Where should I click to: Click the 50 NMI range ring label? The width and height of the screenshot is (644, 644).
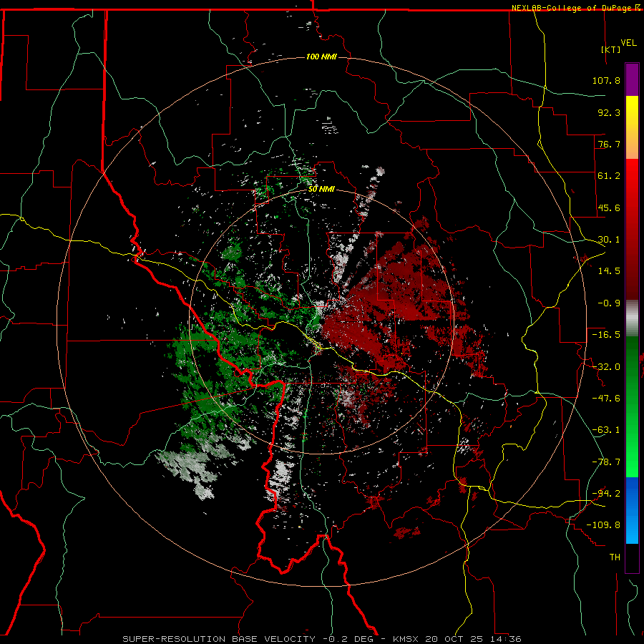pos(321,190)
